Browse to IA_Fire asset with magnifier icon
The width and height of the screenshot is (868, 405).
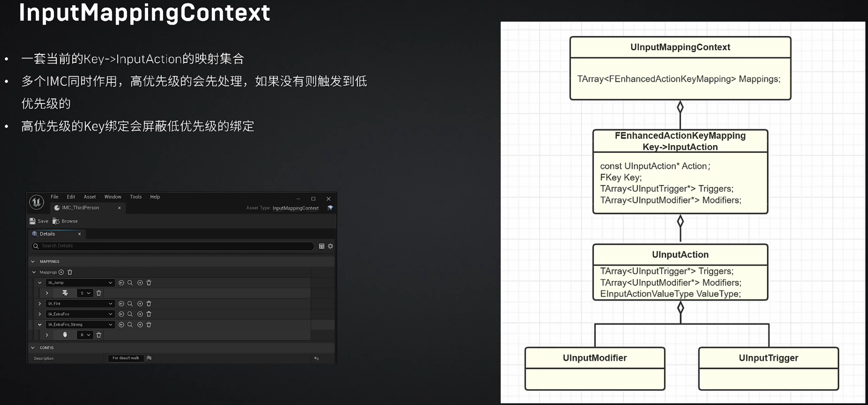pyautogui.click(x=130, y=304)
